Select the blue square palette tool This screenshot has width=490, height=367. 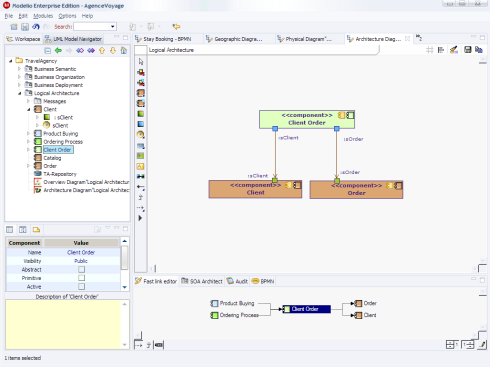141,124
